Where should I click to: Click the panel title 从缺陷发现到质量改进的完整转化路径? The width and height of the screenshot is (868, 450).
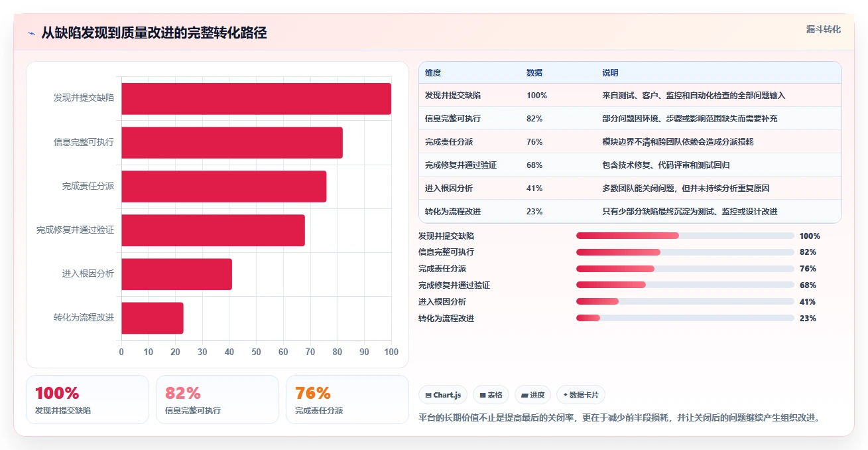coord(154,33)
